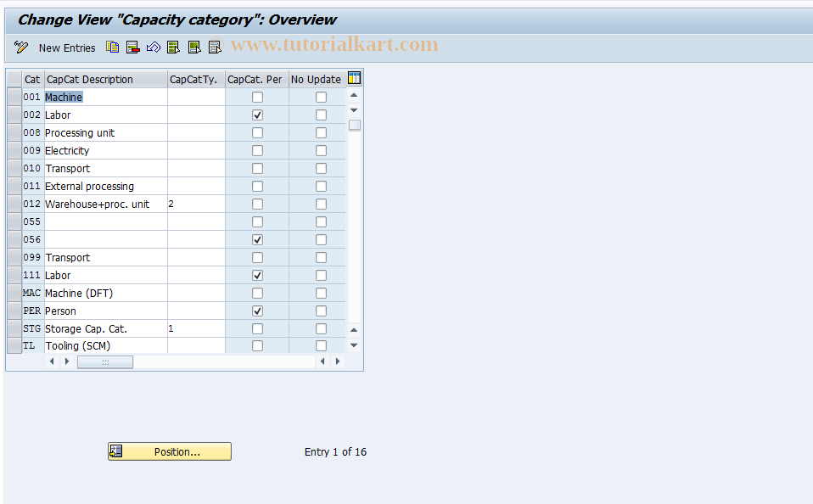The image size is (813, 504).
Task: Click the empty description field of category 055
Action: pyautogui.click(x=106, y=221)
